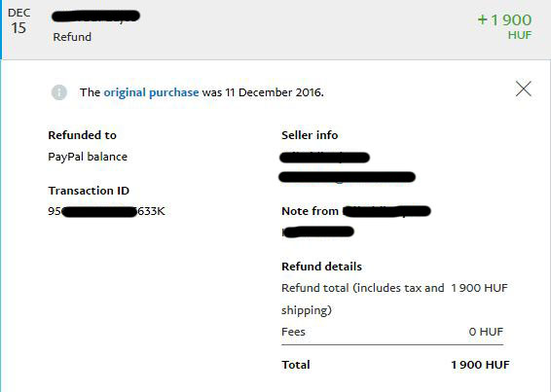
Task: Click the gray info icon
Action: point(59,92)
